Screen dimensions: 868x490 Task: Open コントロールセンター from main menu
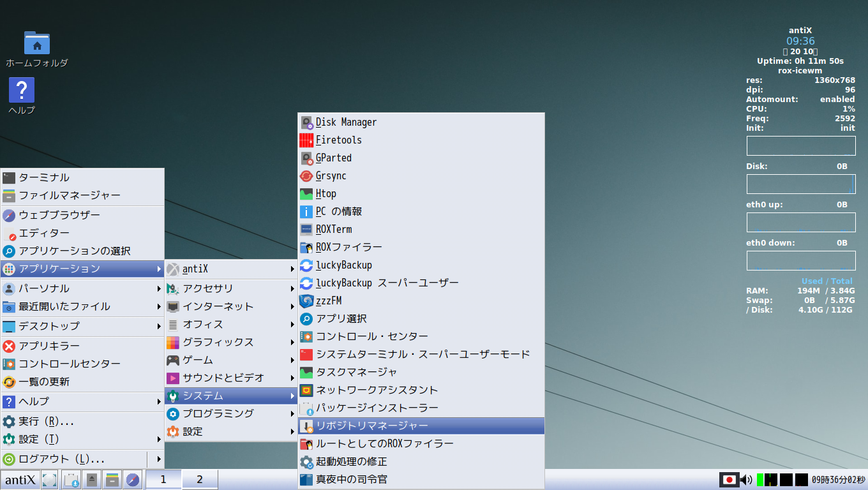(82, 364)
